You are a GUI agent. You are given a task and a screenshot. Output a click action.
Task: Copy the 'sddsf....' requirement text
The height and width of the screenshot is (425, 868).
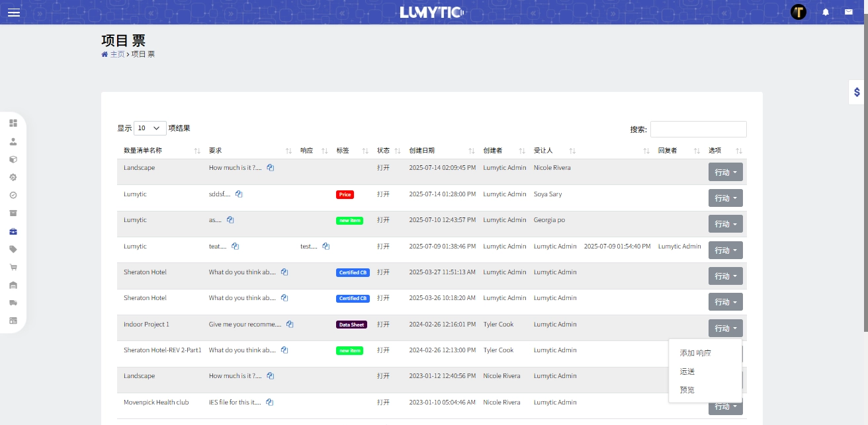239,194
